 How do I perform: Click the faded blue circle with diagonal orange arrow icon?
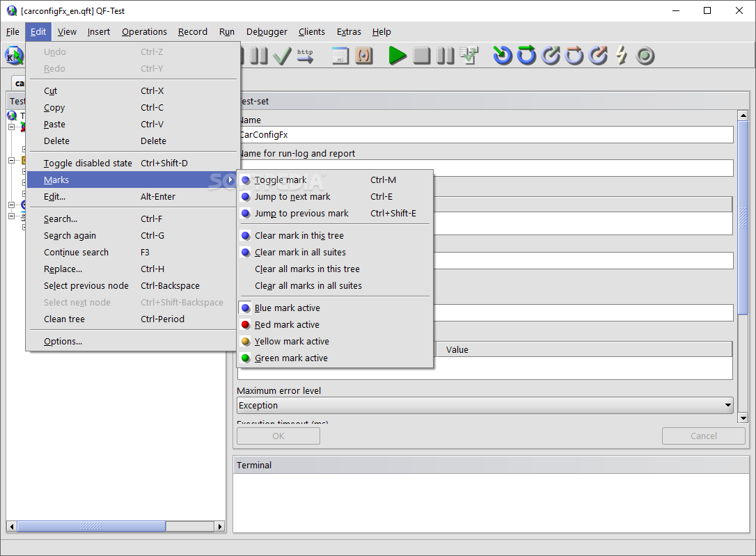[599, 56]
